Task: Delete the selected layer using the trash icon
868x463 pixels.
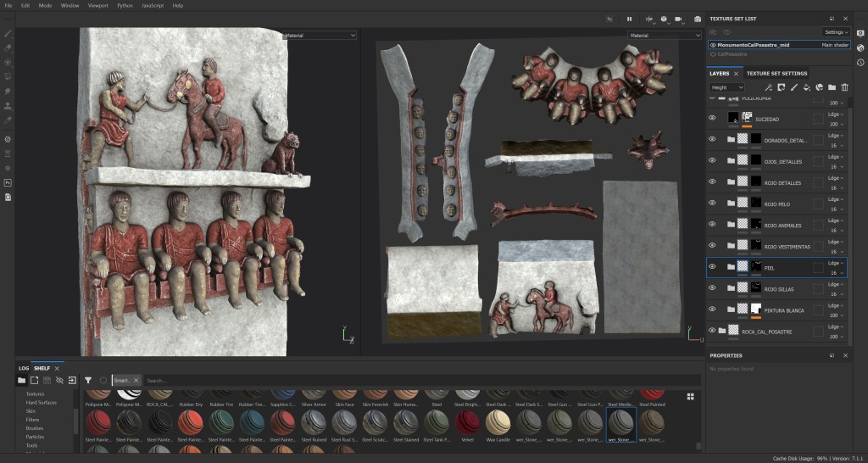Action: click(844, 87)
